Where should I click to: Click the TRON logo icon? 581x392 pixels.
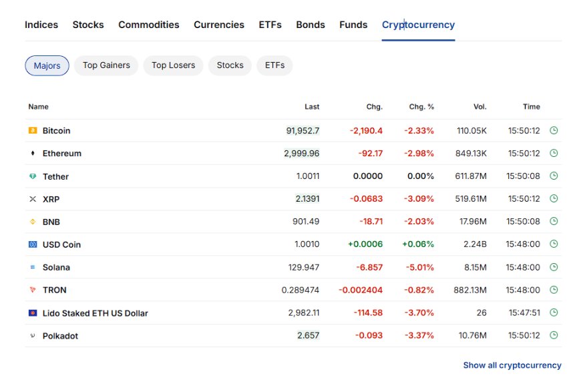pyautogui.click(x=33, y=290)
